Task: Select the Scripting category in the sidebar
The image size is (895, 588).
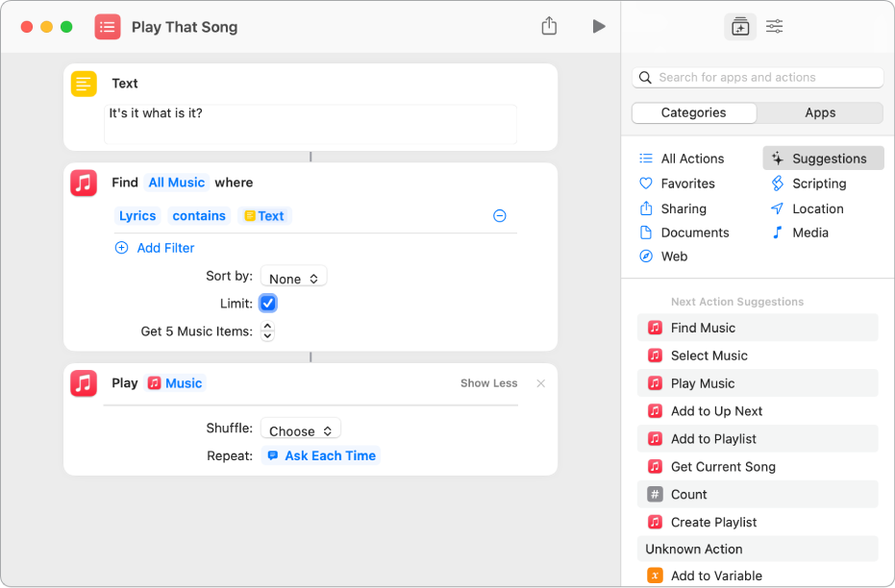Action: pos(817,183)
